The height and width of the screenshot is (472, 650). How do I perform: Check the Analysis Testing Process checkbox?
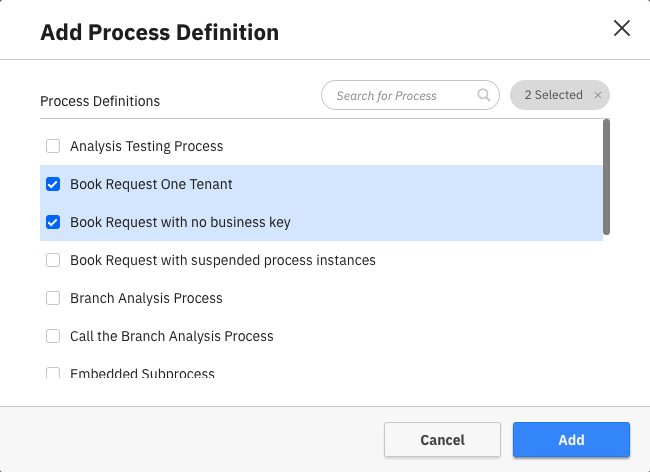[53, 147]
